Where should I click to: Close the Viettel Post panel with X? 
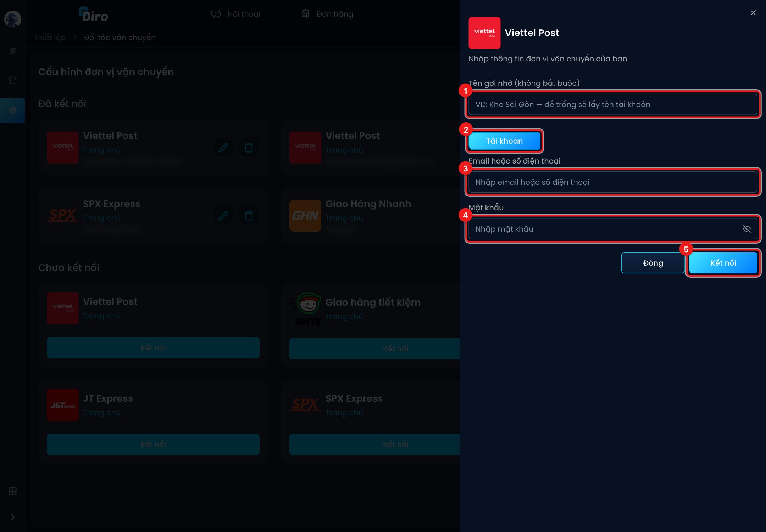753,13
